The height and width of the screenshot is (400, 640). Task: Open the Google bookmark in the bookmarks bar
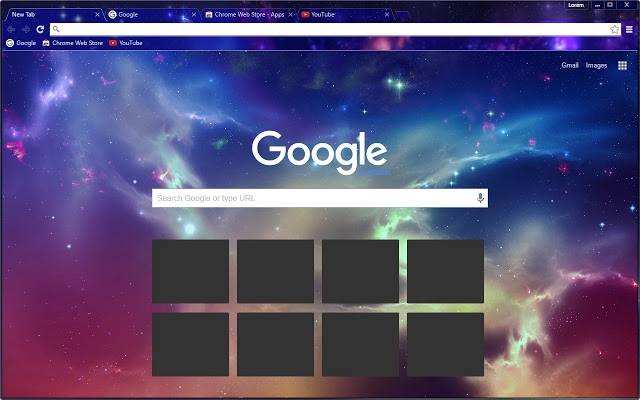pyautogui.click(x=21, y=43)
